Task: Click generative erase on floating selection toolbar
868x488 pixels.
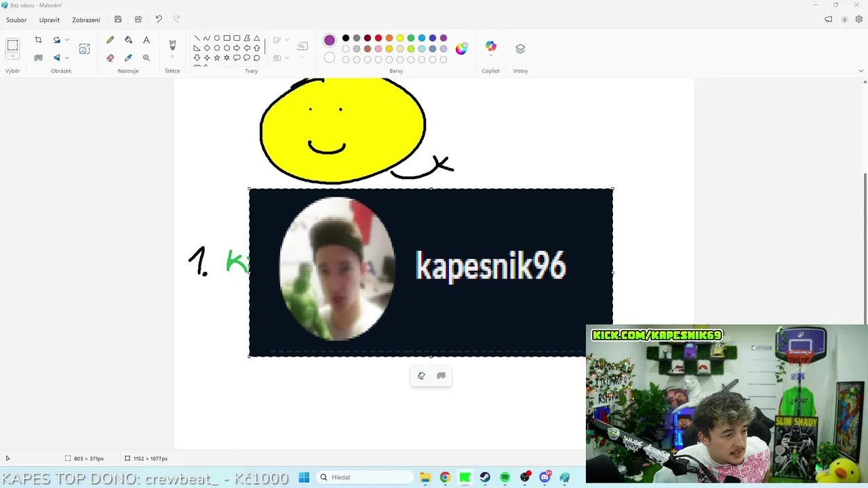Action: pyautogui.click(x=421, y=375)
